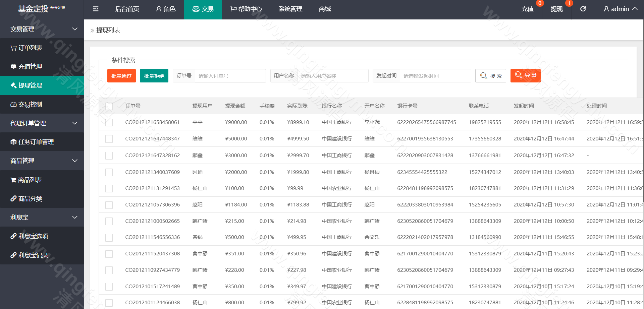Click inside the 订单号 input field

point(230,76)
